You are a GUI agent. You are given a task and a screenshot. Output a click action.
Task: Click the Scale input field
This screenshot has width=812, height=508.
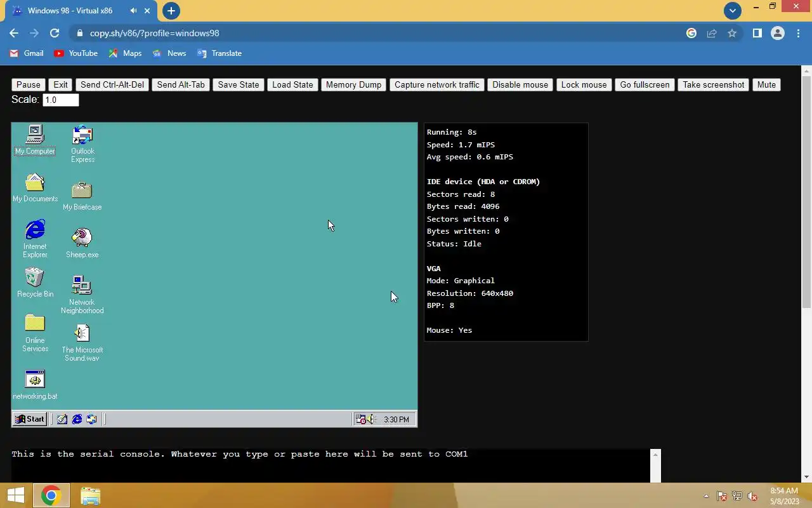pyautogui.click(x=61, y=100)
